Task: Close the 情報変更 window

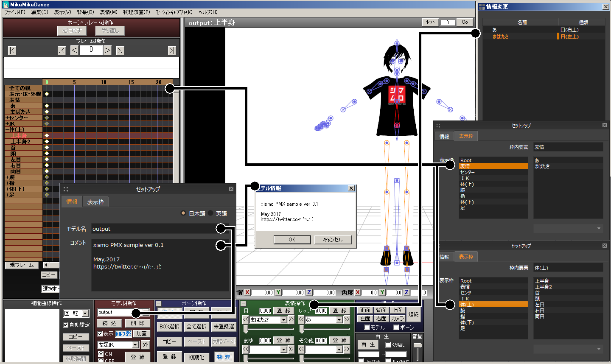Action: 606,7
